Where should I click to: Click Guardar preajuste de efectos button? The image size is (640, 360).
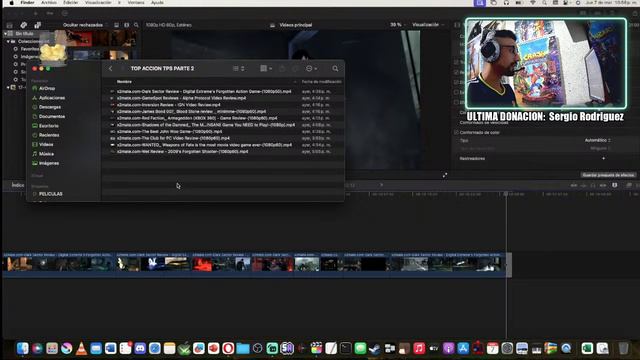pos(608,175)
